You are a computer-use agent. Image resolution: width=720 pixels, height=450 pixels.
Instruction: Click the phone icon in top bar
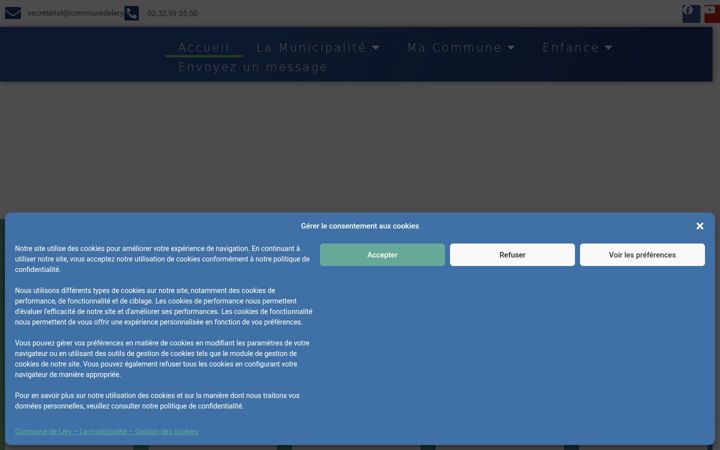[131, 13]
